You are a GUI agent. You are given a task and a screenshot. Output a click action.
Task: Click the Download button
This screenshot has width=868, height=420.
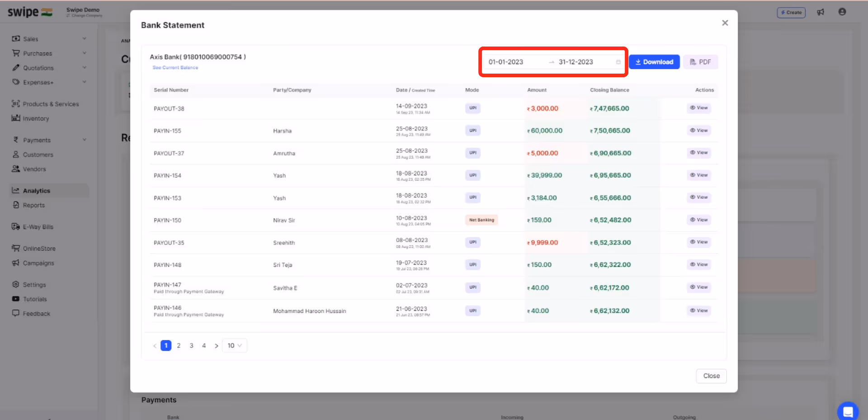(654, 62)
